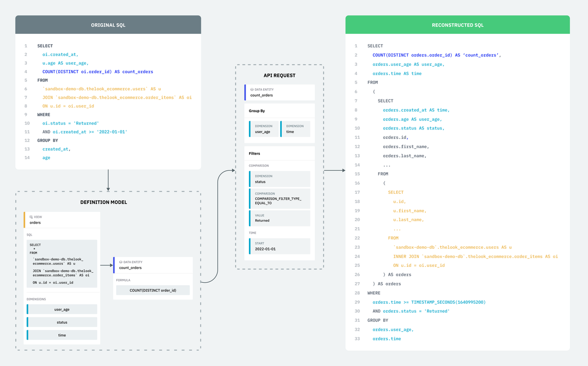Click the COMPARISON_FILTER_TYPE_EQUAL_TO filter block
Viewport: 588px width, 366px height.
[279, 199]
